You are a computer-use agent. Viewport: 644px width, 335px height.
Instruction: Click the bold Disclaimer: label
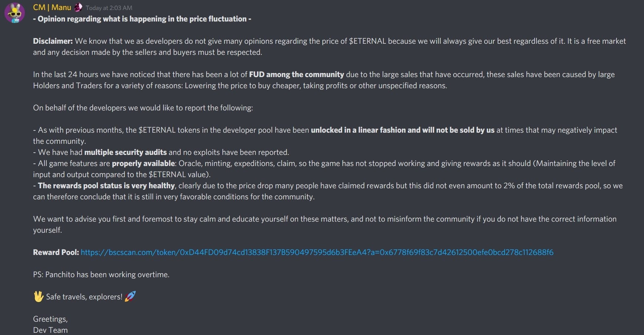pos(53,41)
